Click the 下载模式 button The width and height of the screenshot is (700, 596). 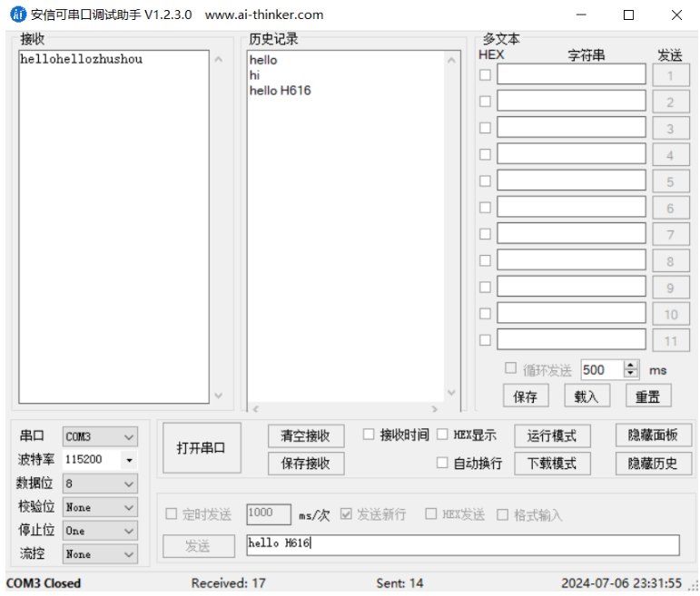pyautogui.click(x=552, y=464)
